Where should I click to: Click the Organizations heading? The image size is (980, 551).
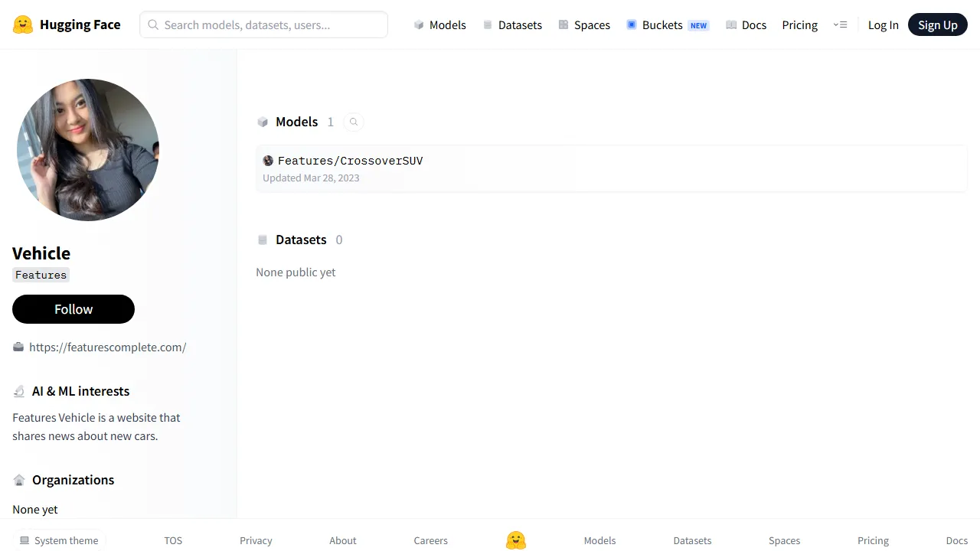coord(73,480)
